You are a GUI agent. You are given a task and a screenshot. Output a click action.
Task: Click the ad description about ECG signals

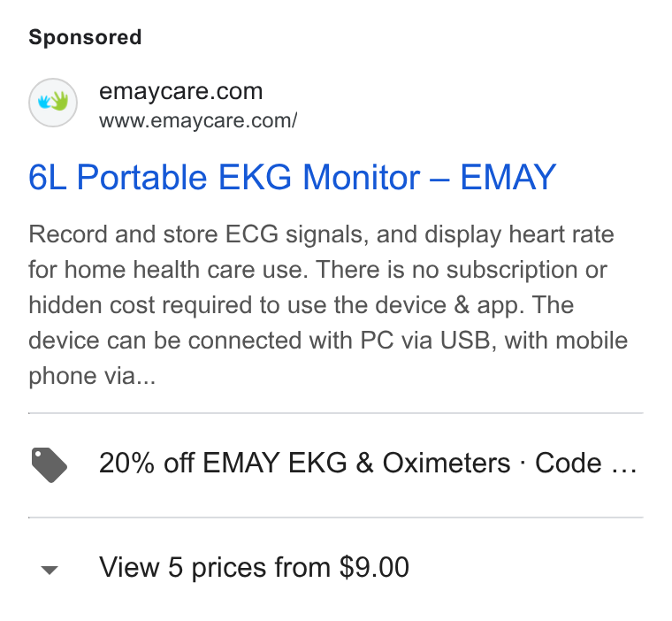coord(328,305)
